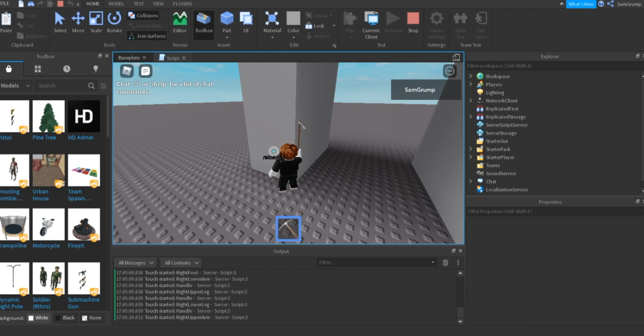Open the All Messages dropdown
The width and height of the screenshot is (644, 336).
[136, 263]
